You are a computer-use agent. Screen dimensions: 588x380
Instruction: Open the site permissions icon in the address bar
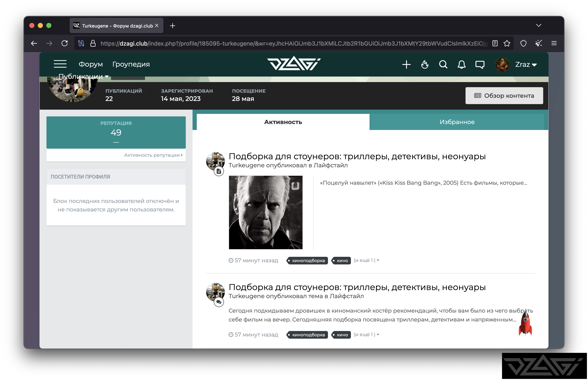tap(81, 43)
